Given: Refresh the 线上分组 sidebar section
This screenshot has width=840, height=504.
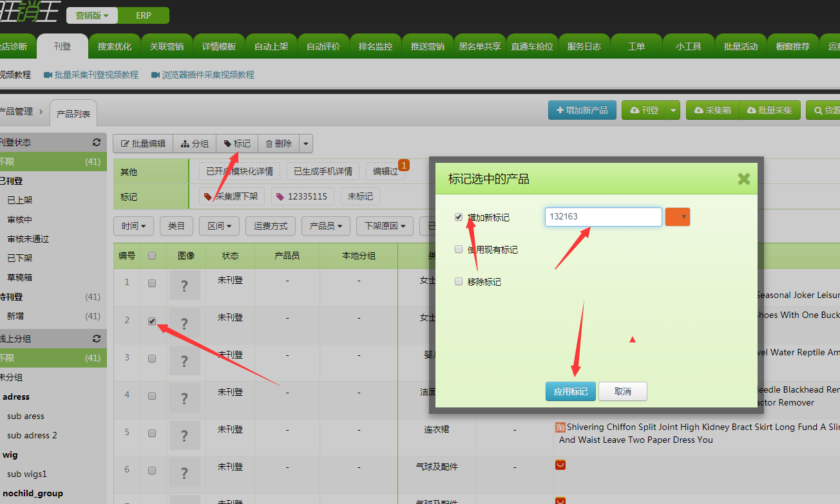Looking at the screenshot, I should pos(97,339).
